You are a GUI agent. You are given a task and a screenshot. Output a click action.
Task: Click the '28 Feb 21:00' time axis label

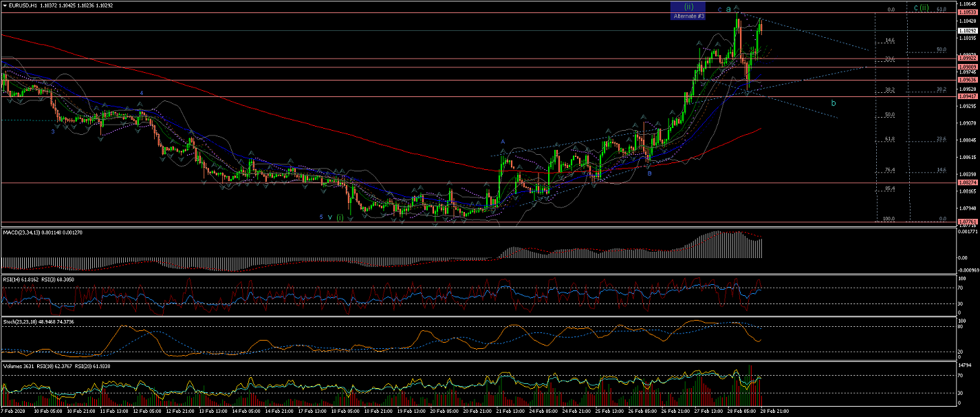pyautogui.click(x=774, y=411)
